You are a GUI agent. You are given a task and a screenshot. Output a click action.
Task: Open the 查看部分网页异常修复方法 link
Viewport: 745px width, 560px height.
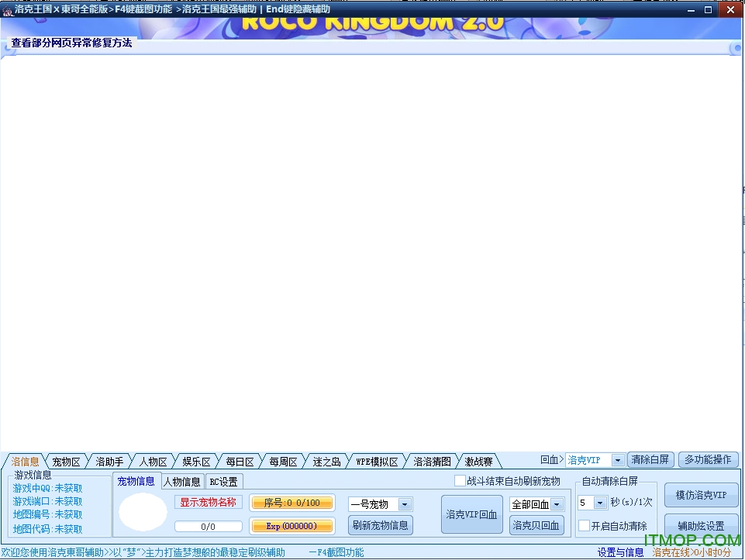coord(71,44)
